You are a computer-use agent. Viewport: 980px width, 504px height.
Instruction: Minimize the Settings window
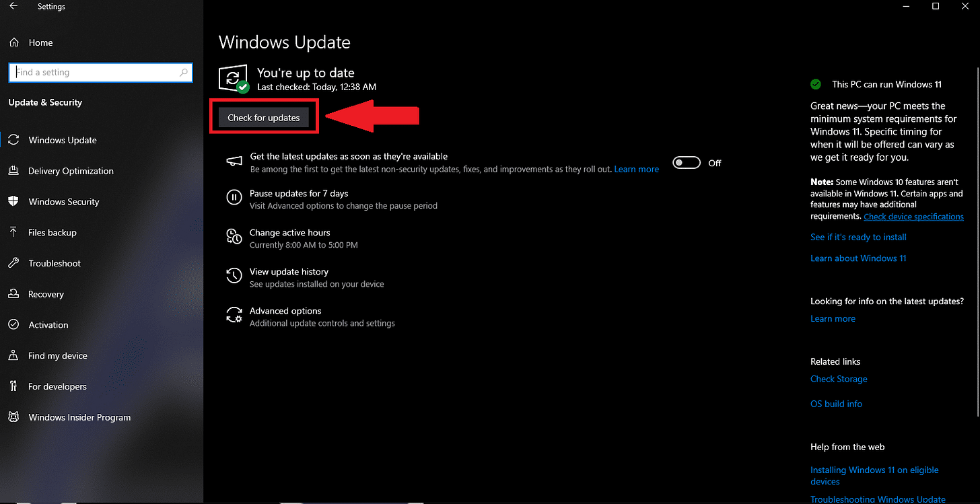(905, 7)
